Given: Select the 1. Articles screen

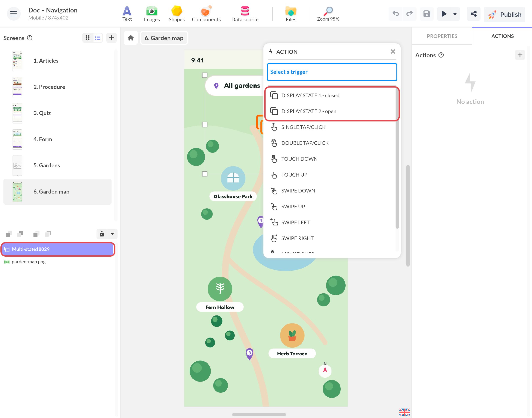Looking at the screenshot, I should click(x=57, y=61).
